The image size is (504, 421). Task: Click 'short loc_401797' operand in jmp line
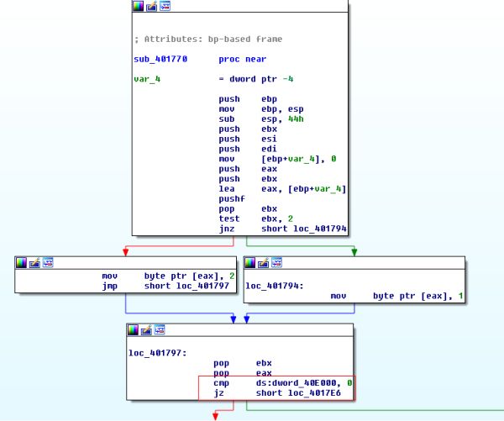click(x=186, y=286)
